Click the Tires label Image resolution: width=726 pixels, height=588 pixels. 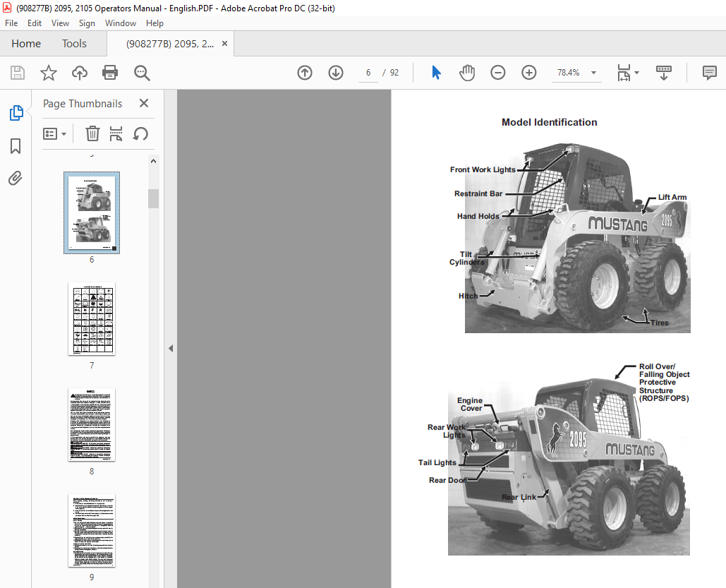click(659, 323)
